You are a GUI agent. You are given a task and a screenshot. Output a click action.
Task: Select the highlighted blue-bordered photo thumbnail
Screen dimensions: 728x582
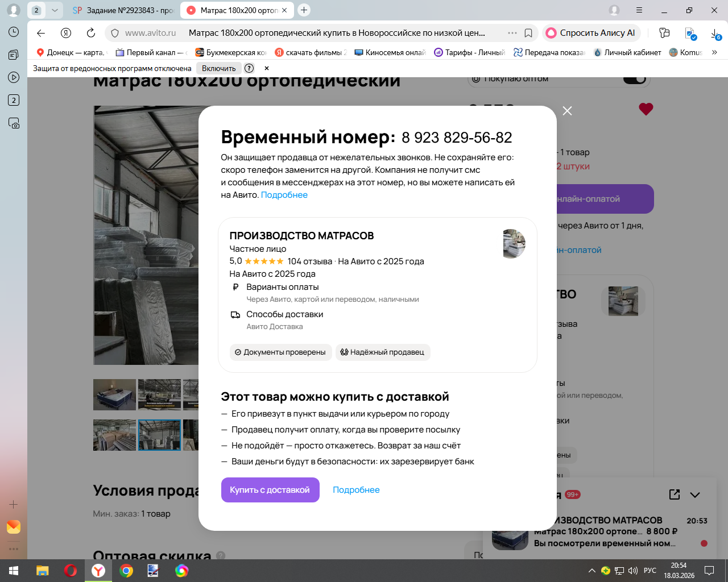(159, 435)
